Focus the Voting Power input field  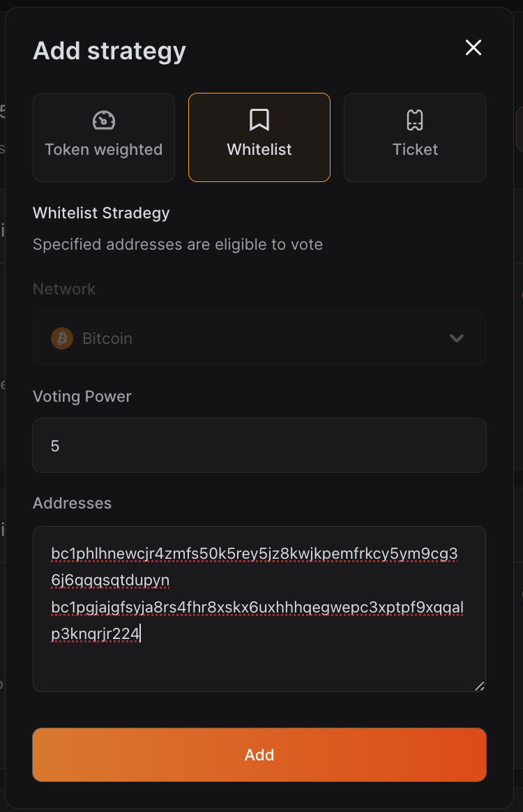[x=259, y=445]
